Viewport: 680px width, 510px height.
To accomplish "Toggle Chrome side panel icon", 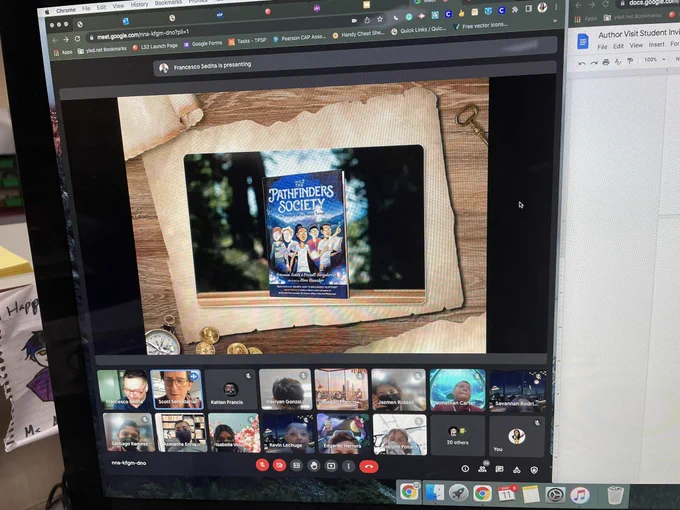I will coord(528,9).
